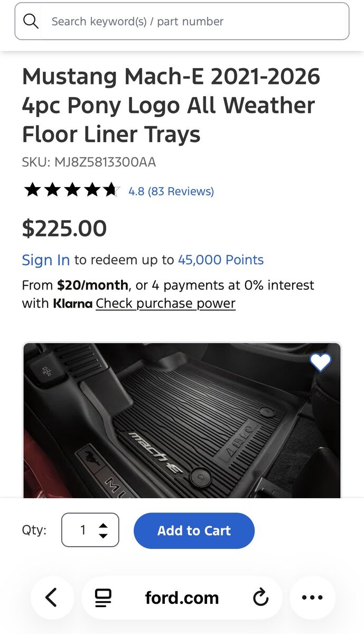This screenshot has width=364, height=634.
Task: Open the 45,000 Points link
Action: (x=220, y=260)
